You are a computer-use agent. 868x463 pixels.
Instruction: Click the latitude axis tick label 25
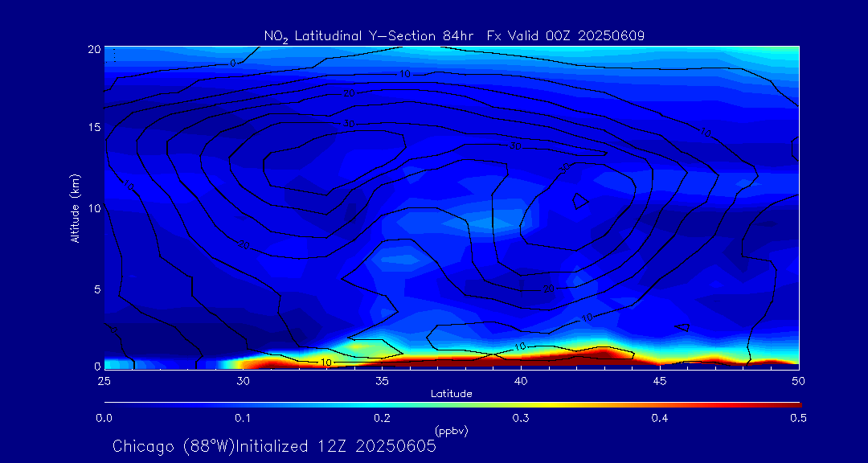[x=103, y=380]
